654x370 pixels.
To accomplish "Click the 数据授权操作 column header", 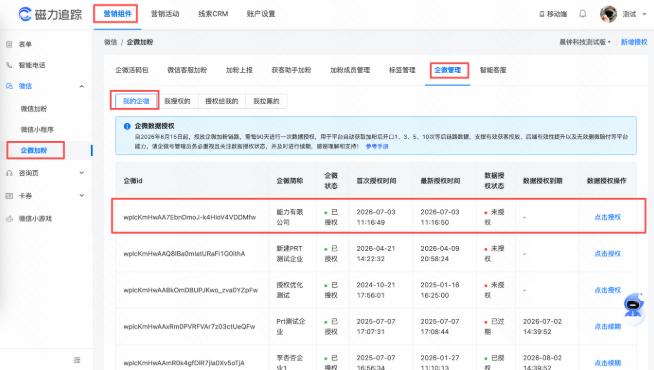I will click(x=606, y=181).
